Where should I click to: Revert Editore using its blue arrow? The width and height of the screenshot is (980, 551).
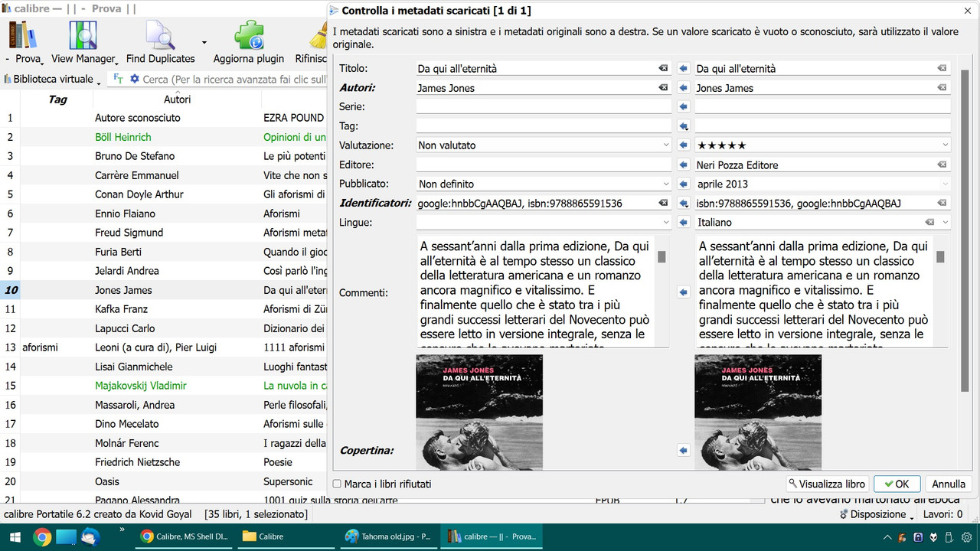point(684,165)
